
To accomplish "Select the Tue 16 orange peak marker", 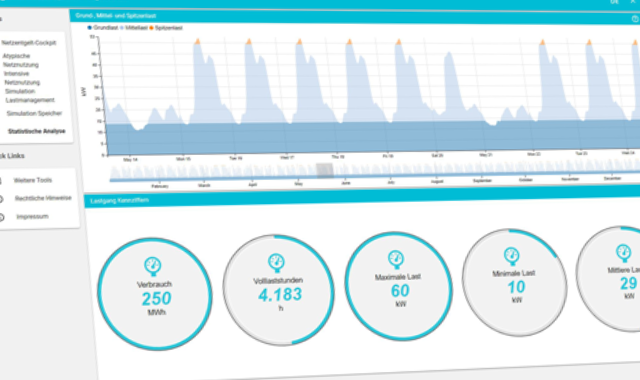I will pos(249,41).
